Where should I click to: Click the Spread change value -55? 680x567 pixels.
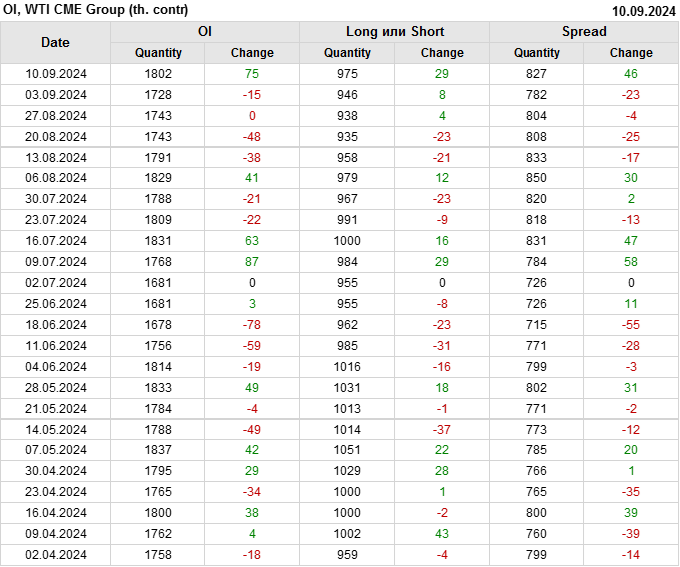click(631, 325)
